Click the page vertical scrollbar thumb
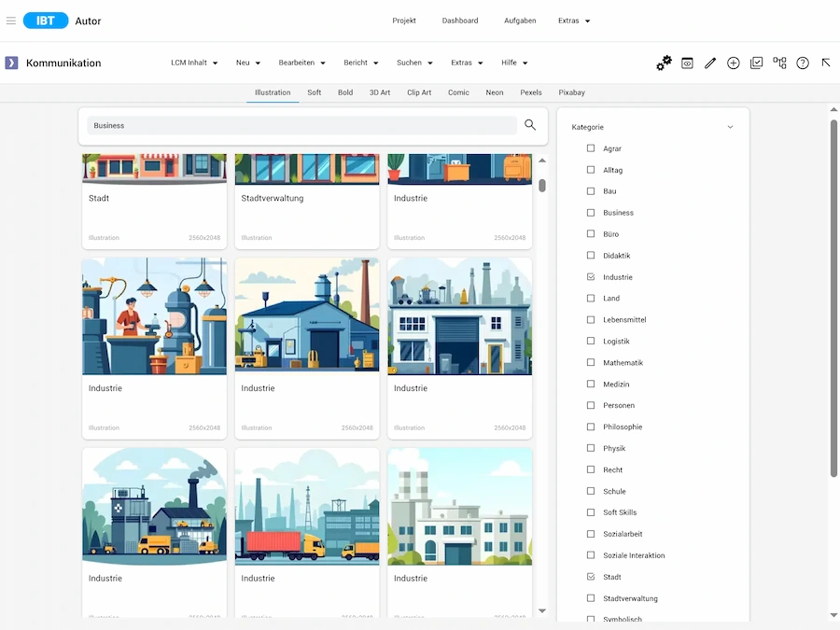The height and width of the screenshot is (630, 840). pos(833,298)
